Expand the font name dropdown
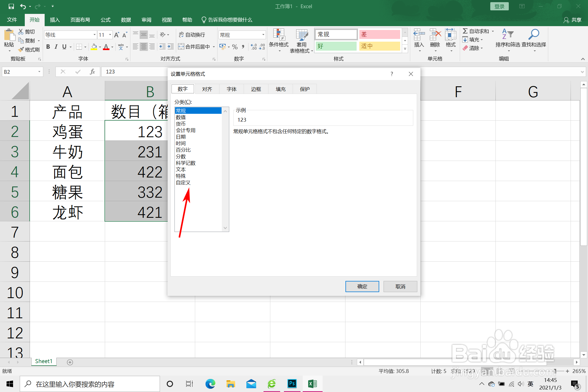Screen dimensions: 588x392 point(94,35)
